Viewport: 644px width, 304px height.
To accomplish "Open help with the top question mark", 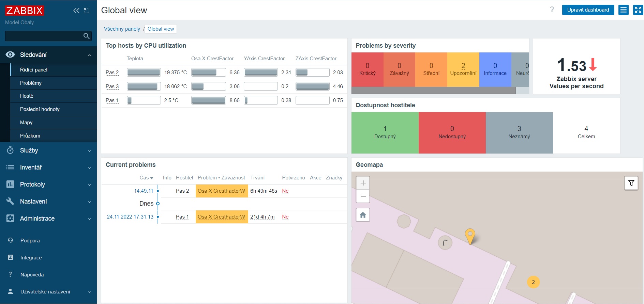I will [552, 10].
